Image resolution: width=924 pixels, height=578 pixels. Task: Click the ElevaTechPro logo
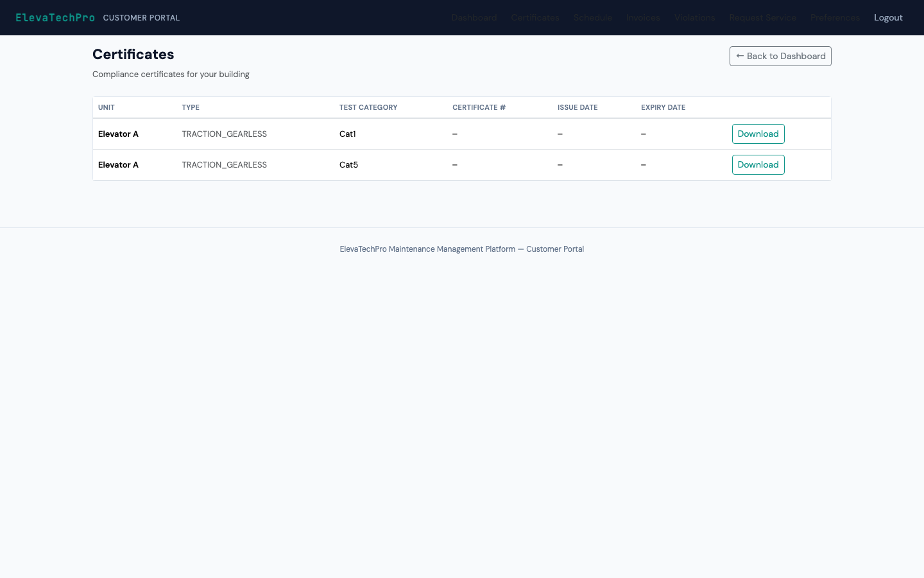55,17
